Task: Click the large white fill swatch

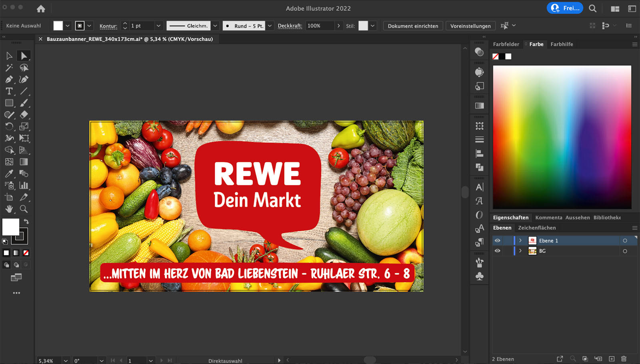Action: [x=11, y=227]
